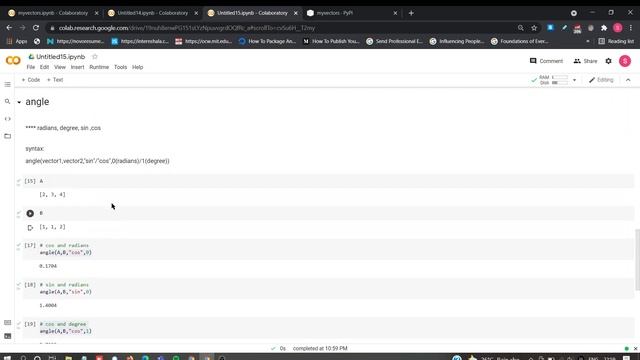640x360 pixels.
Task: Open the File menu
Action: [x=31, y=67]
